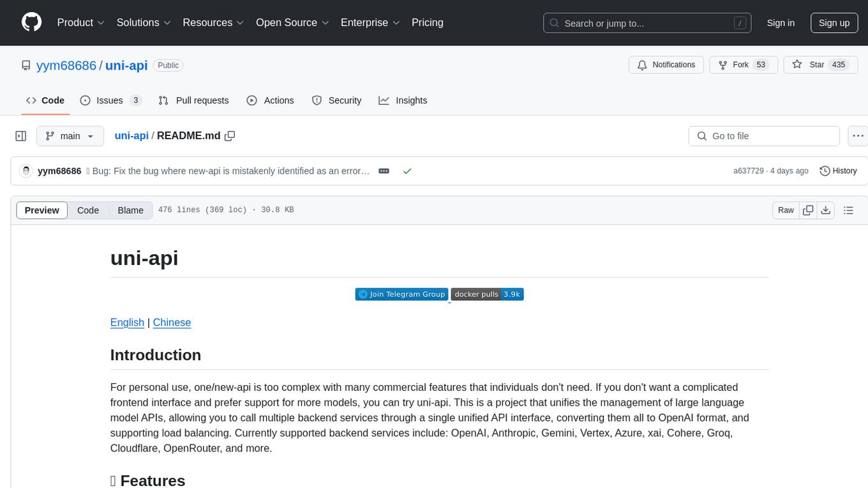Open the Chinese README link
Screen dimensions: 868x488
[172, 323]
